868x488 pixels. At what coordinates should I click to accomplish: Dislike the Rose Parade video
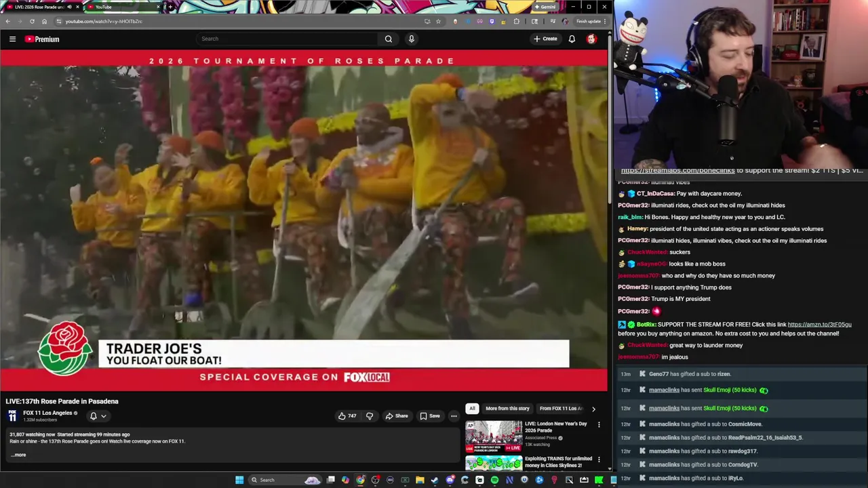click(370, 415)
